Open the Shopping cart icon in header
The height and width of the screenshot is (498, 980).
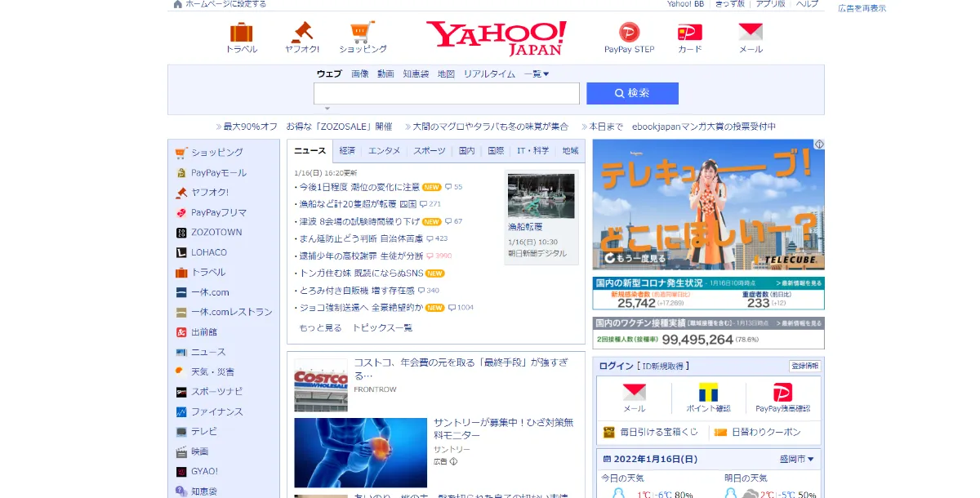pos(363,33)
